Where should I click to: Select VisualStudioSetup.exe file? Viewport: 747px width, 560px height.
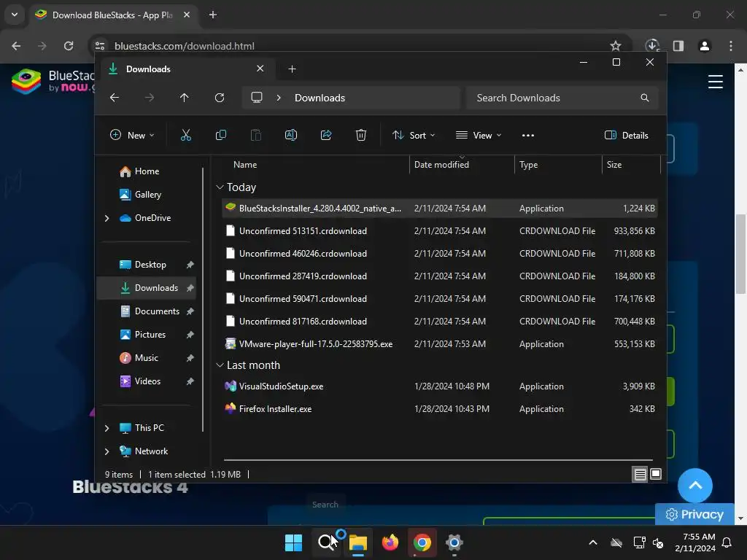[440, 386]
